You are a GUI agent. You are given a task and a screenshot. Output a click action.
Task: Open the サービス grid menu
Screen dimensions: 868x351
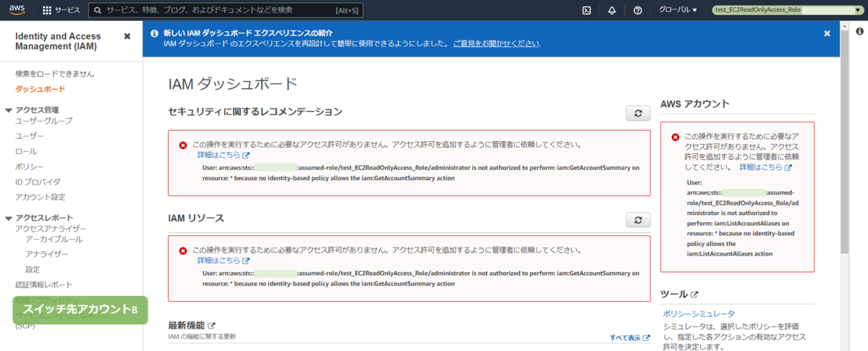[61, 10]
